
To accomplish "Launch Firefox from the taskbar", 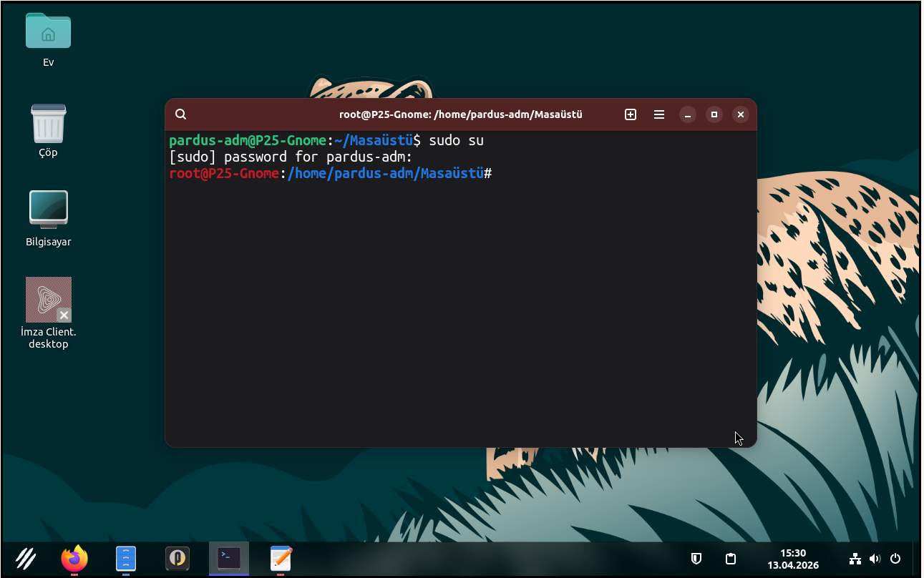I will click(x=74, y=558).
